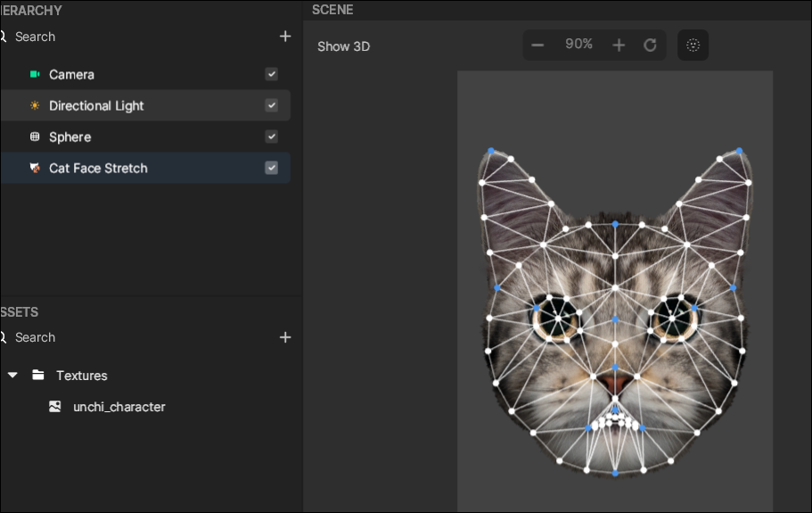812x513 pixels.
Task: Click the blue chin mesh point
Action: 615,473
